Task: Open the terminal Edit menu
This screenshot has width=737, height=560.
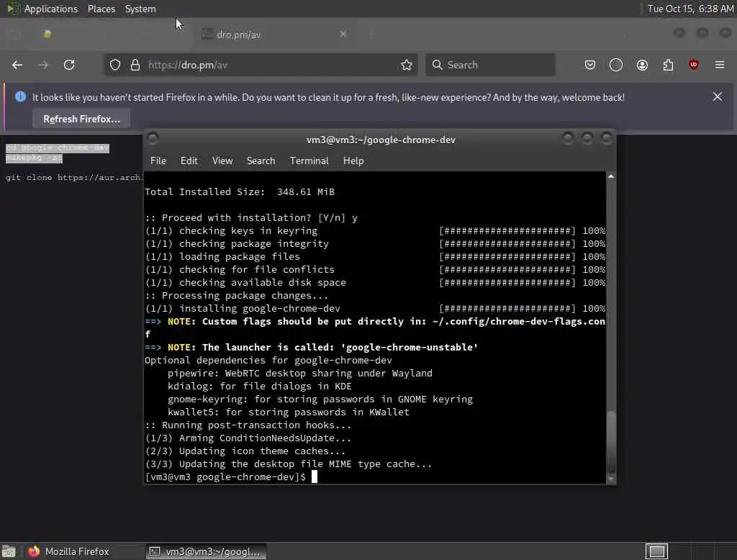Action: [x=189, y=161]
